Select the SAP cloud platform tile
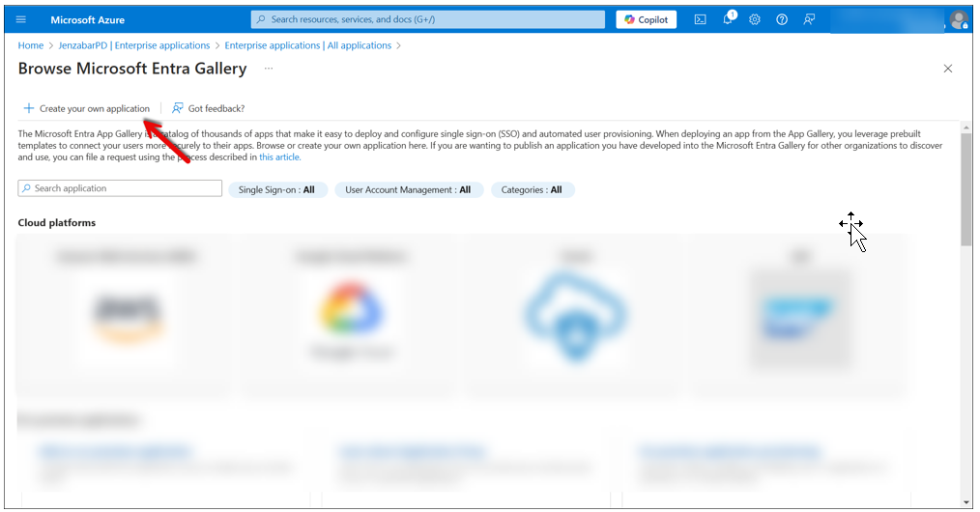This screenshot has width=980, height=512. click(x=800, y=315)
